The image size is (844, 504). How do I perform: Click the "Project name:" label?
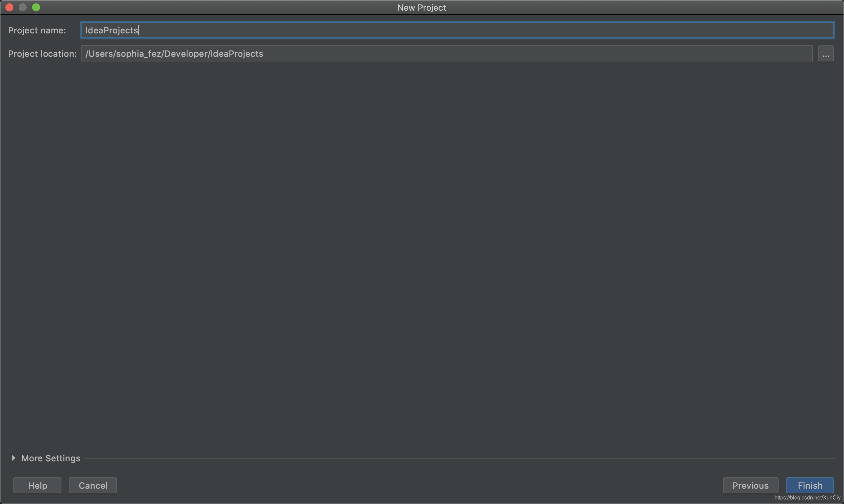[37, 30]
